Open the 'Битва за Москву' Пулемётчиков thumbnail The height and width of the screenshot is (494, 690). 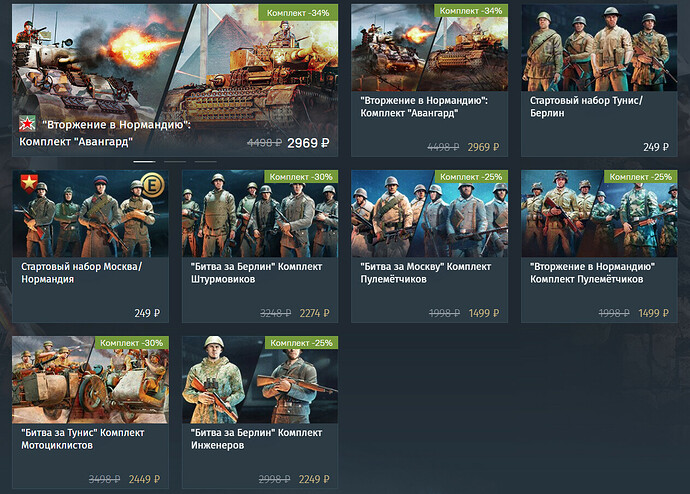[x=429, y=214]
